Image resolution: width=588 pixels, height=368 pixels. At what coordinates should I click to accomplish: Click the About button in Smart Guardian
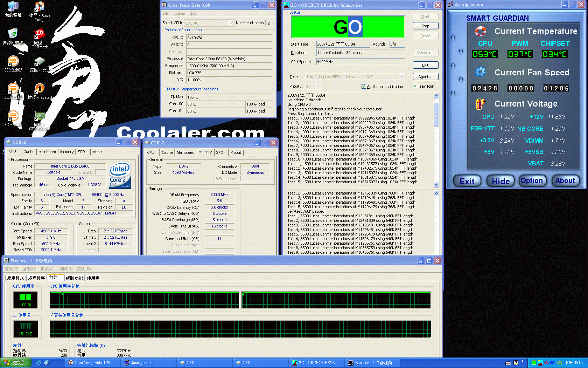coord(565,181)
